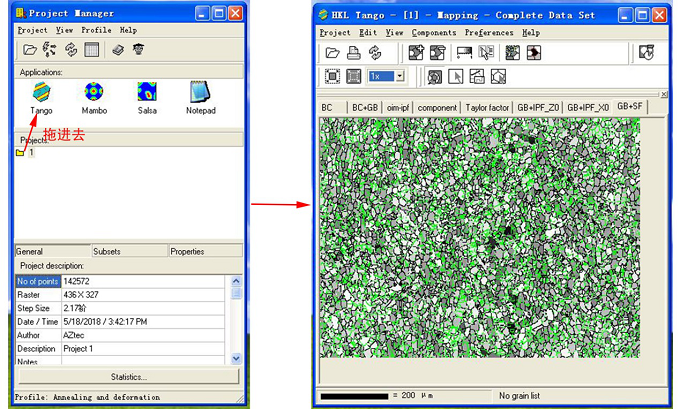
Task: Open the Notepad application icon
Action: [200, 94]
